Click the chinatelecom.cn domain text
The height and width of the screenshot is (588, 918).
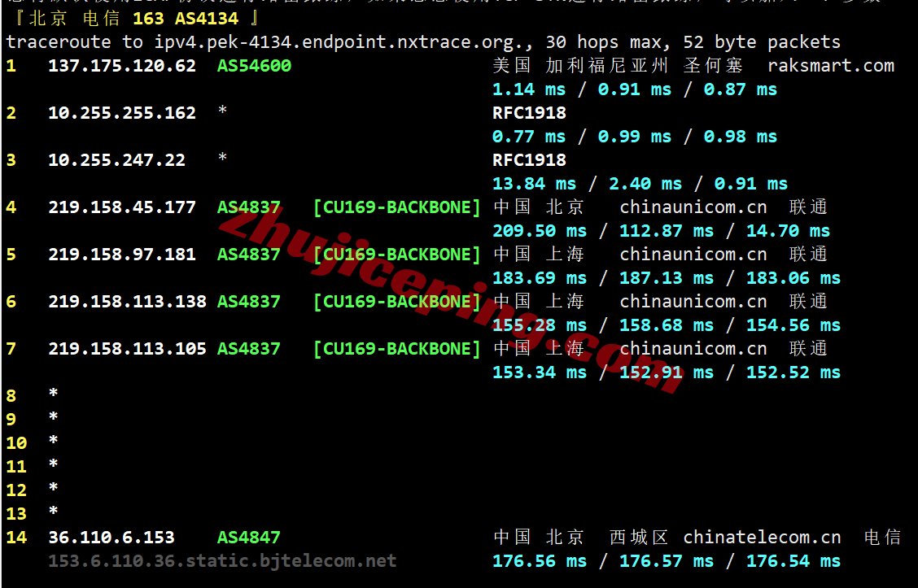point(762,538)
